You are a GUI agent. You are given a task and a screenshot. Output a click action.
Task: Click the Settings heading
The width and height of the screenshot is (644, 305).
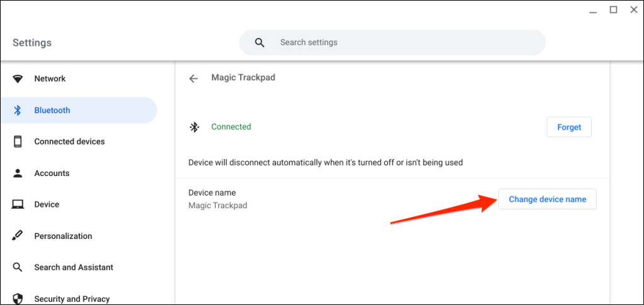pos(32,43)
